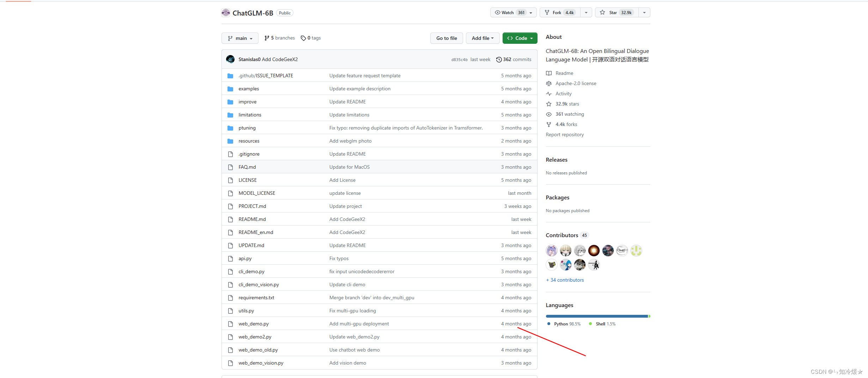
Task: Open the resources folder
Action: point(249,141)
